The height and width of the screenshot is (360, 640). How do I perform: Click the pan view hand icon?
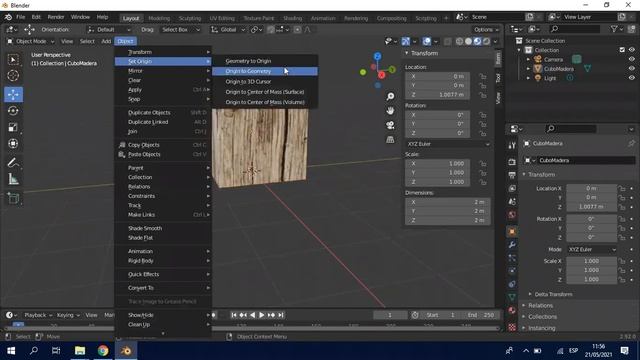coord(390,111)
